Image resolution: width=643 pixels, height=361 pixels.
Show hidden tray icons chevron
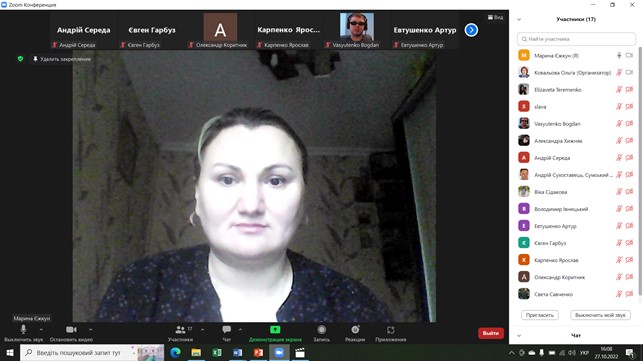(512, 353)
